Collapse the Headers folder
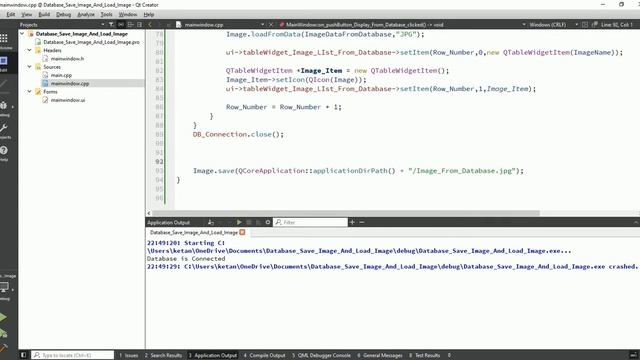 coord(29,50)
